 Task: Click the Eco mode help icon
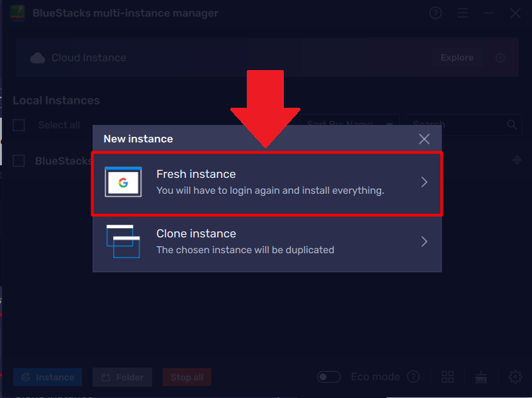tap(413, 376)
